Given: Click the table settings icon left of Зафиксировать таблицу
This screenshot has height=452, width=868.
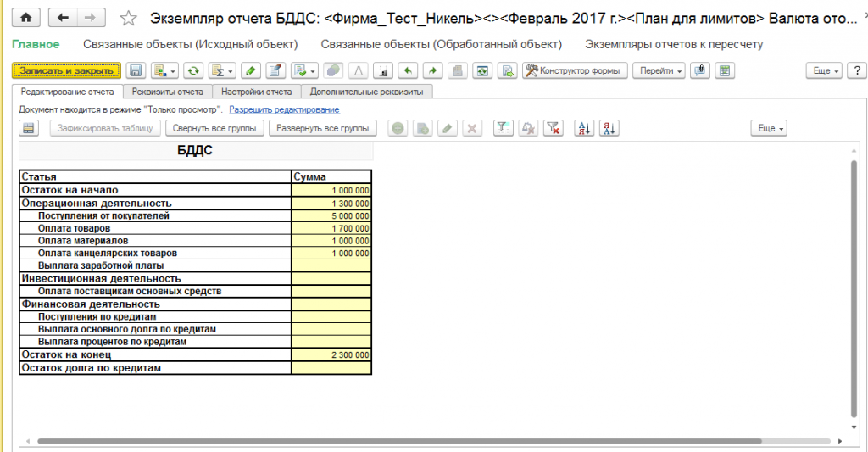Looking at the screenshot, I should click(x=30, y=128).
